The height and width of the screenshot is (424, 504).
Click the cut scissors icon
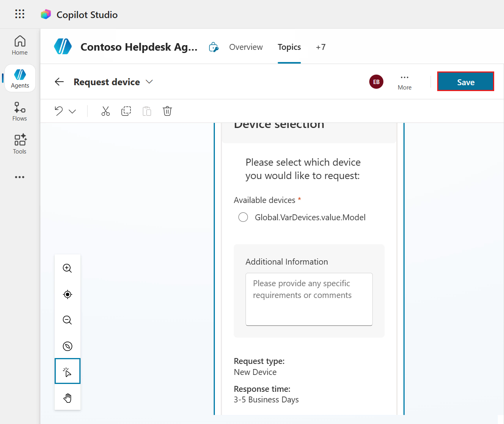coord(106,111)
